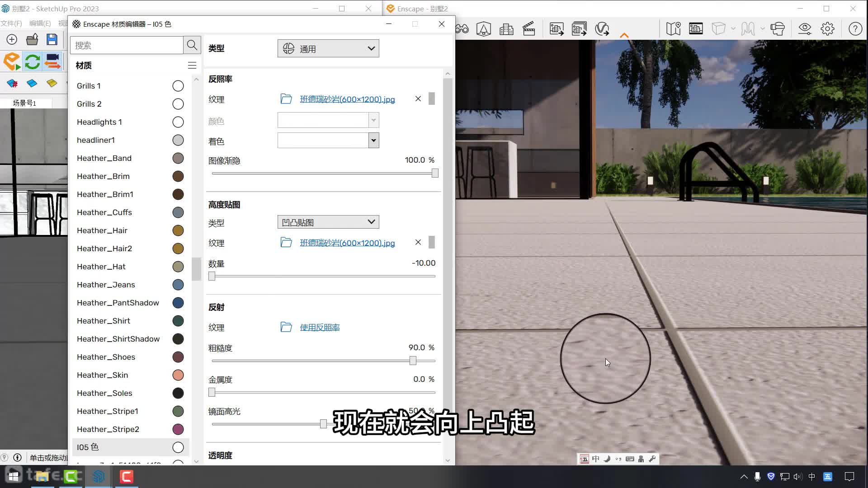
Task: Open the 类型 dropdown in 反照率 section
Action: (x=329, y=48)
